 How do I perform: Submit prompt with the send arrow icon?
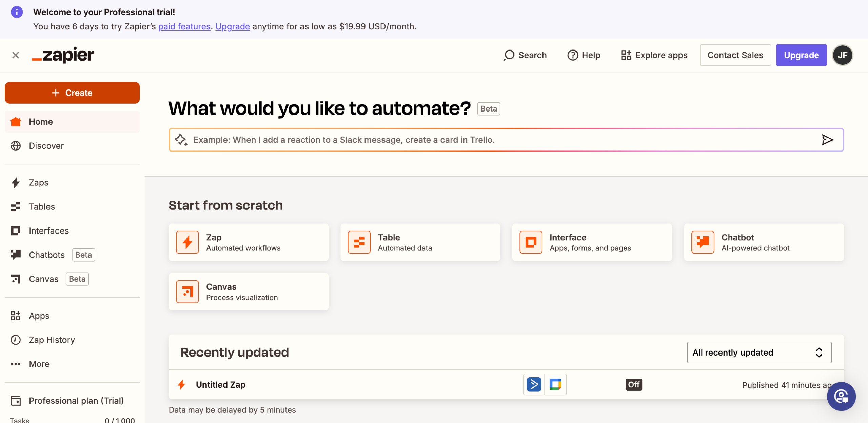[827, 140]
